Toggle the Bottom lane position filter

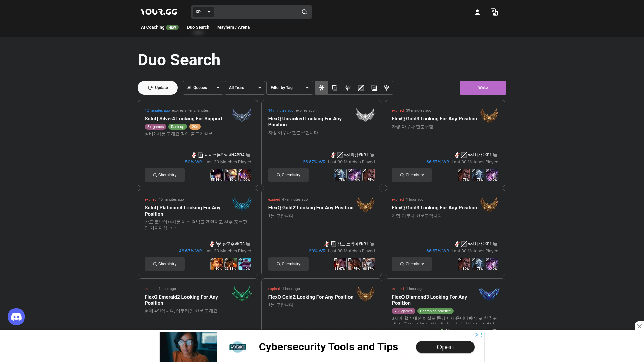click(374, 88)
